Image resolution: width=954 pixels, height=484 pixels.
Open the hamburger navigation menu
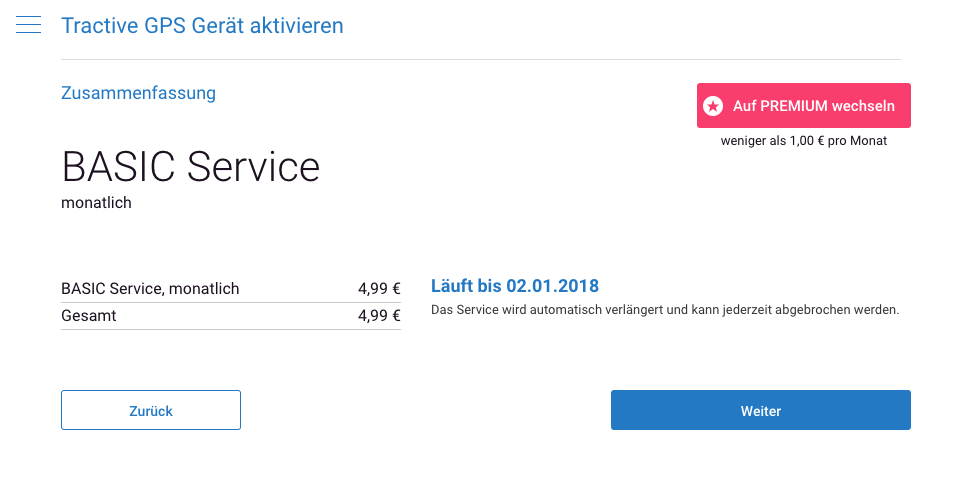click(x=29, y=25)
